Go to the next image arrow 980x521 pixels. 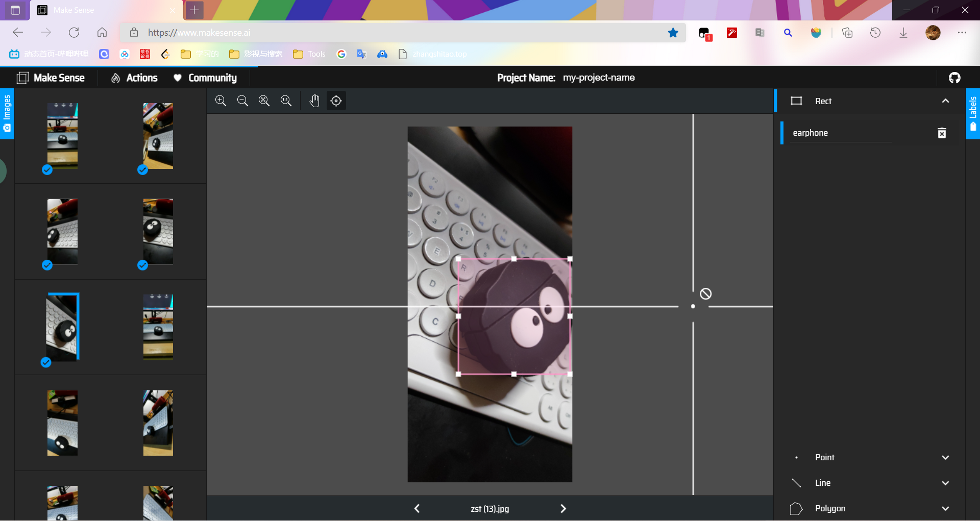[563, 508]
